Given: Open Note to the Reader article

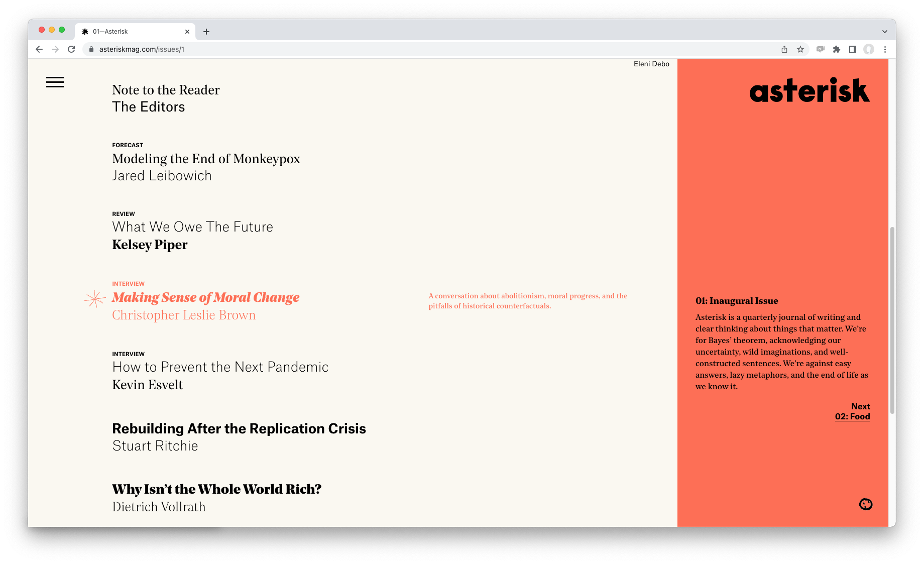Looking at the screenshot, I should pyautogui.click(x=166, y=90).
